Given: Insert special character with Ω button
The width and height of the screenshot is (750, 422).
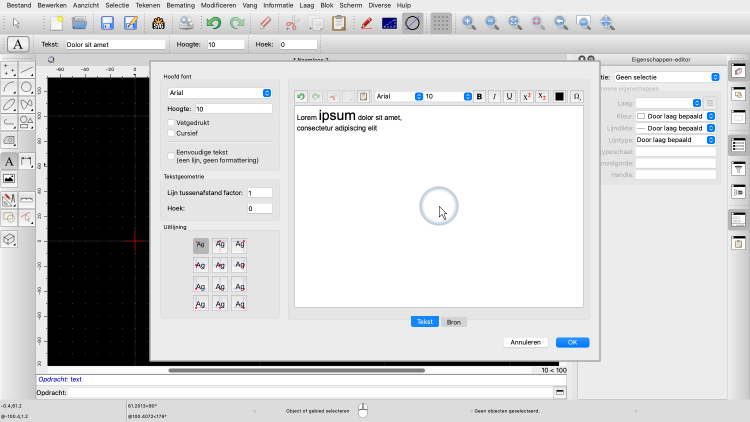Looking at the screenshot, I should [576, 97].
